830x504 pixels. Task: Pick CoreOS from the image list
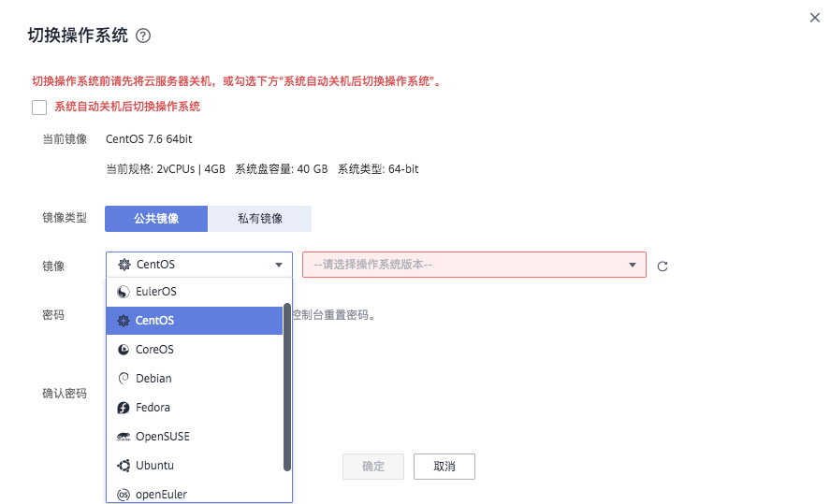tap(195, 350)
